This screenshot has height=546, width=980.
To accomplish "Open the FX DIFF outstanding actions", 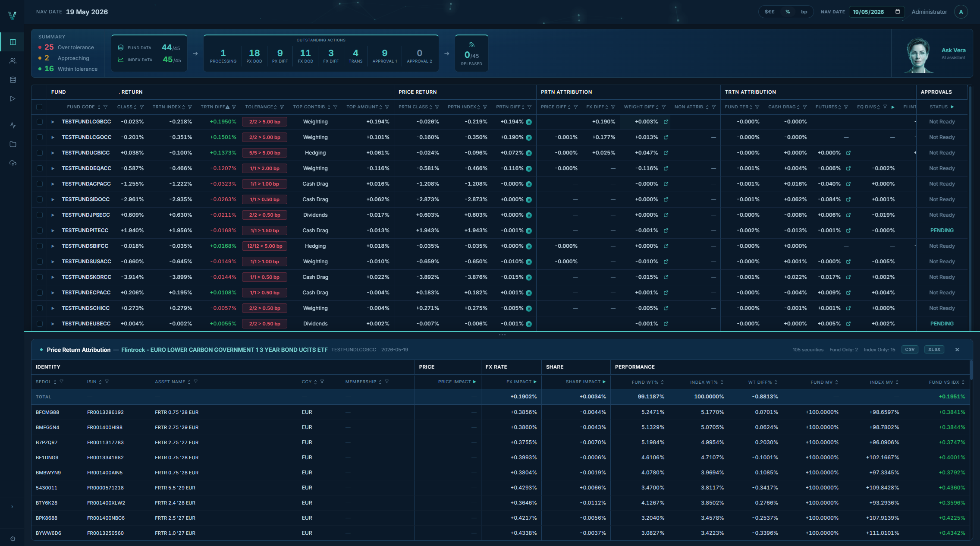I will point(331,56).
